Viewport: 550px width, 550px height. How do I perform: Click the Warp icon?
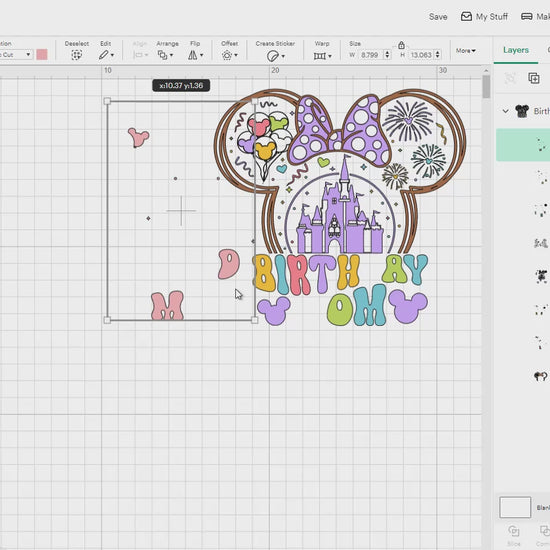pos(320,56)
